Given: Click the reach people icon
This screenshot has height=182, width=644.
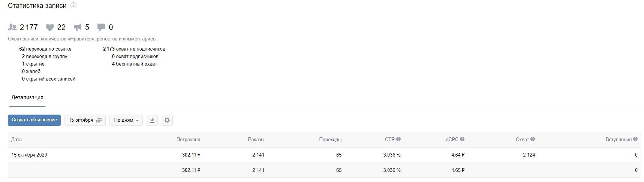Looking at the screenshot, I should coord(13,27).
